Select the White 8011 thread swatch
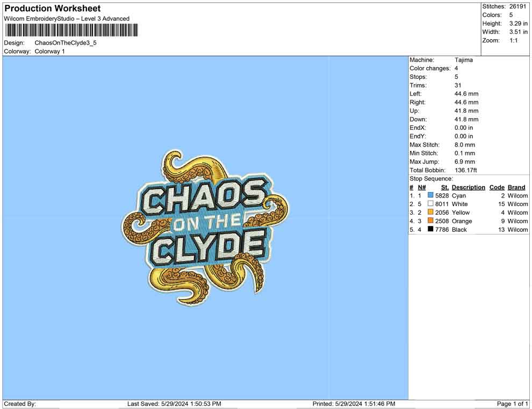The image size is (532, 409). pos(429,204)
